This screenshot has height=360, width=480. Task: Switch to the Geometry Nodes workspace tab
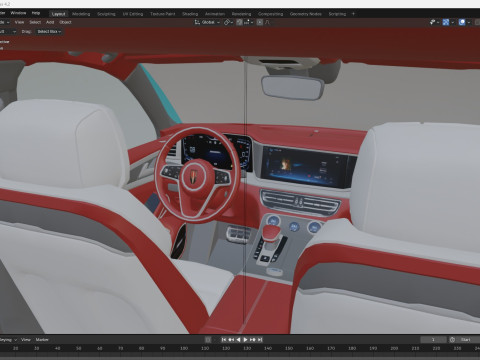tap(306, 14)
